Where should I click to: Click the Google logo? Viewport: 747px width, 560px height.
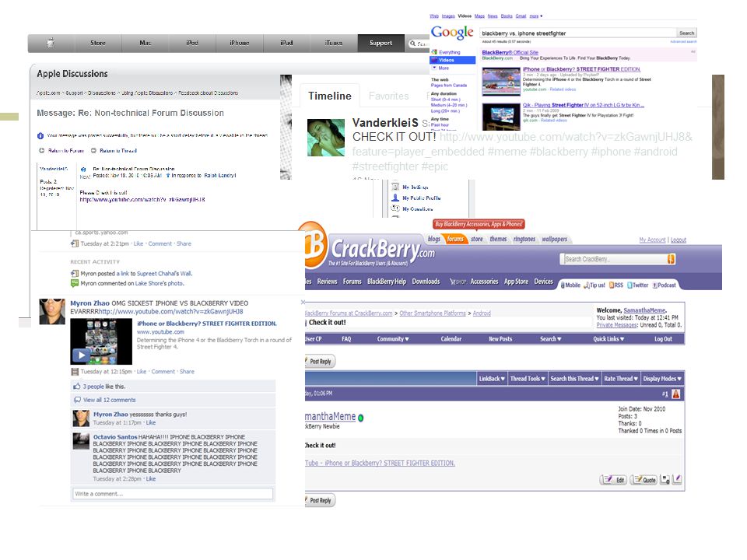pos(452,33)
